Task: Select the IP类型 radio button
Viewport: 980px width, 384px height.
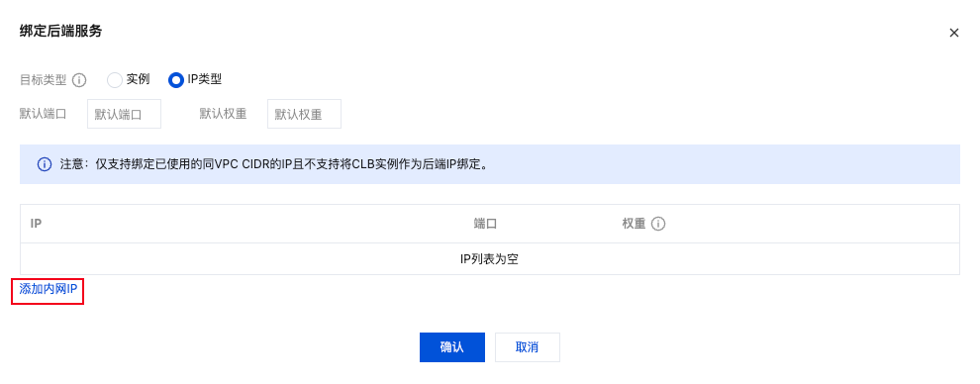Action: click(175, 80)
